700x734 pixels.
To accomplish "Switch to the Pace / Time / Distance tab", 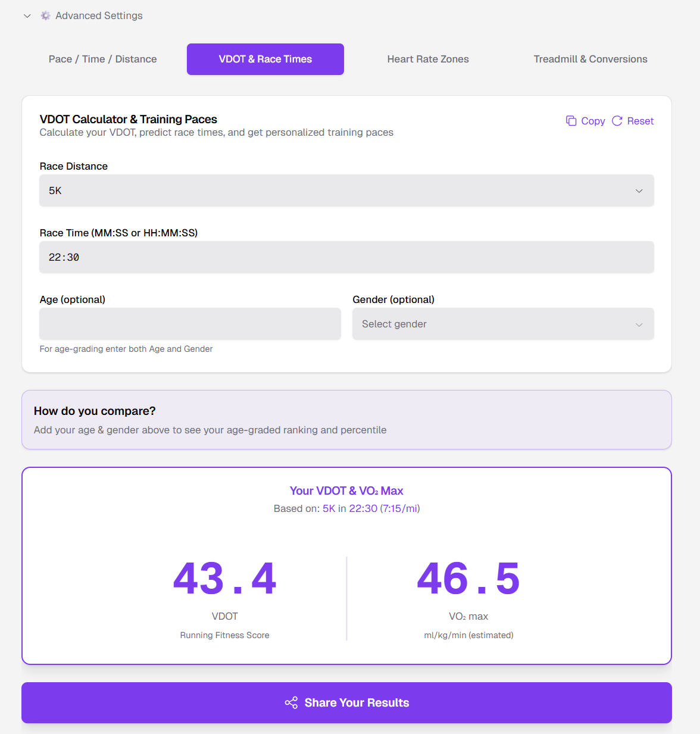I will 103,59.
